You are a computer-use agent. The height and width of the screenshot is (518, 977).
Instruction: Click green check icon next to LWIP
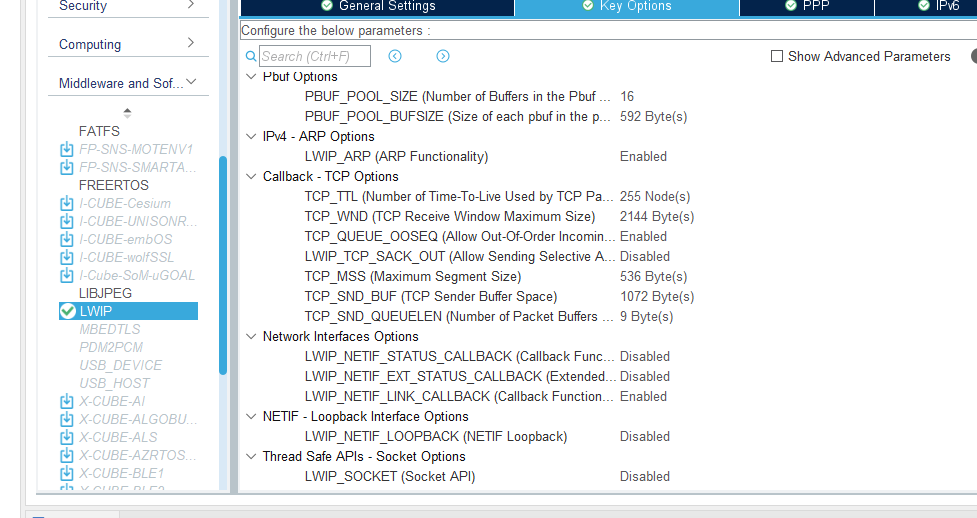67,311
